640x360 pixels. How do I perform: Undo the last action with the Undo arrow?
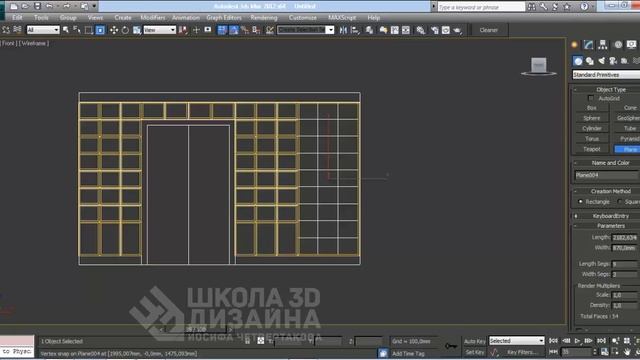click(49, 6)
